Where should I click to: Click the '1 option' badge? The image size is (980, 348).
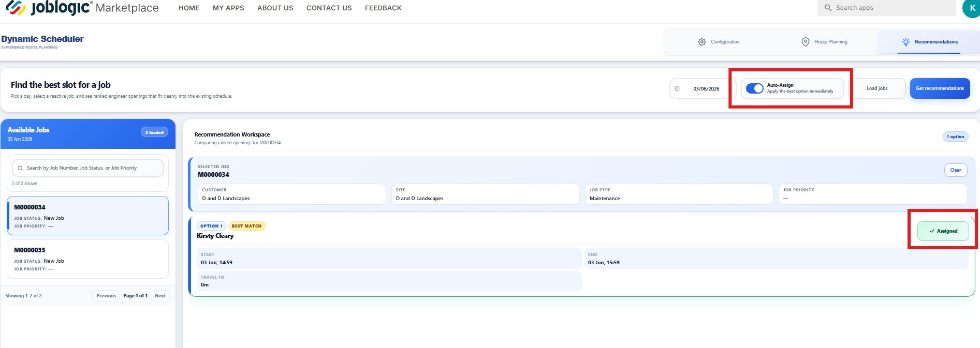coord(955,137)
